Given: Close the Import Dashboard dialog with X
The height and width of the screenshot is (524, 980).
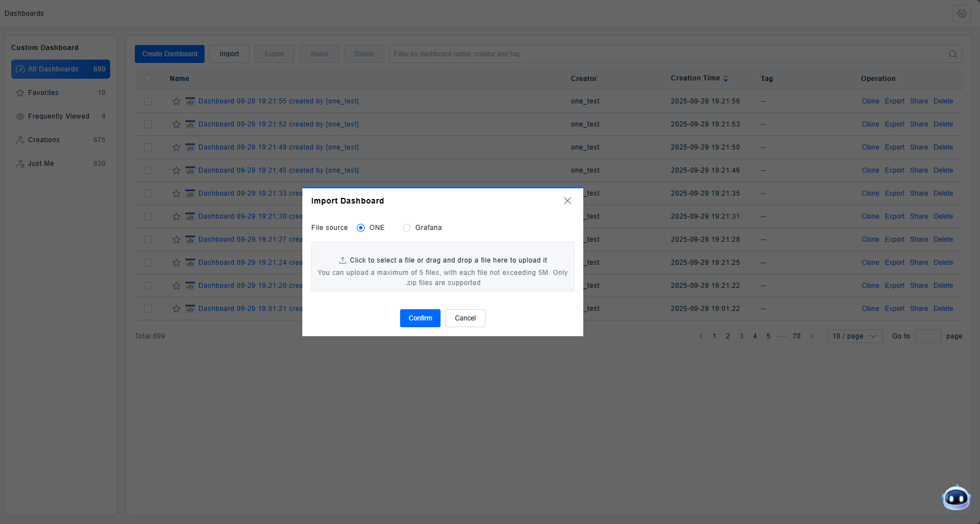Looking at the screenshot, I should pyautogui.click(x=567, y=201).
